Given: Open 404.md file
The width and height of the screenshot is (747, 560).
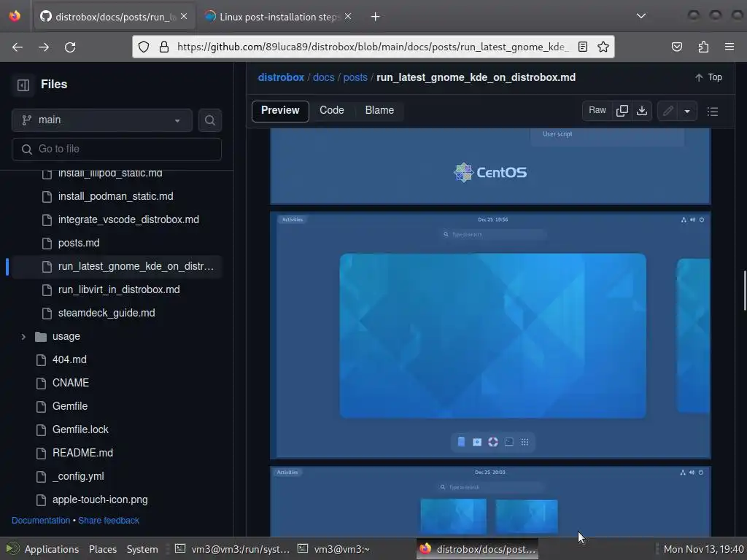Looking at the screenshot, I should [69, 359].
